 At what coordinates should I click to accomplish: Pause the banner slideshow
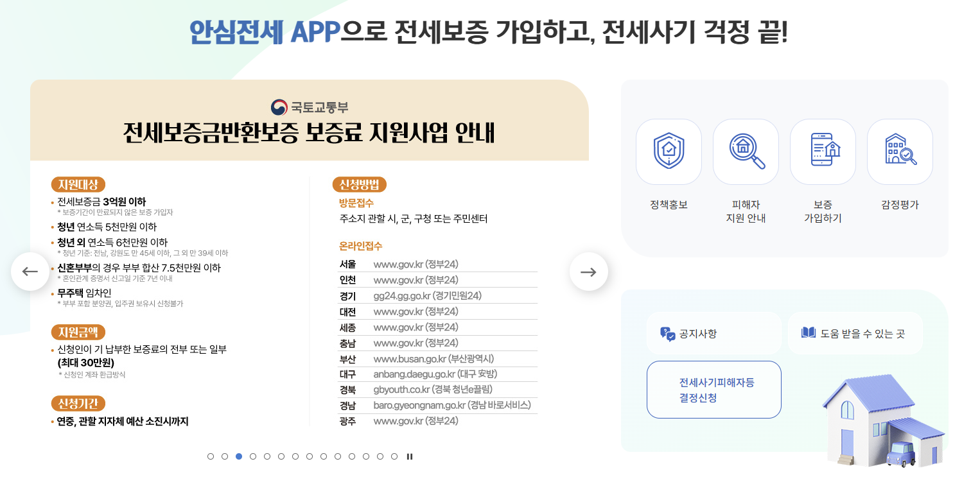click(410, 456)
